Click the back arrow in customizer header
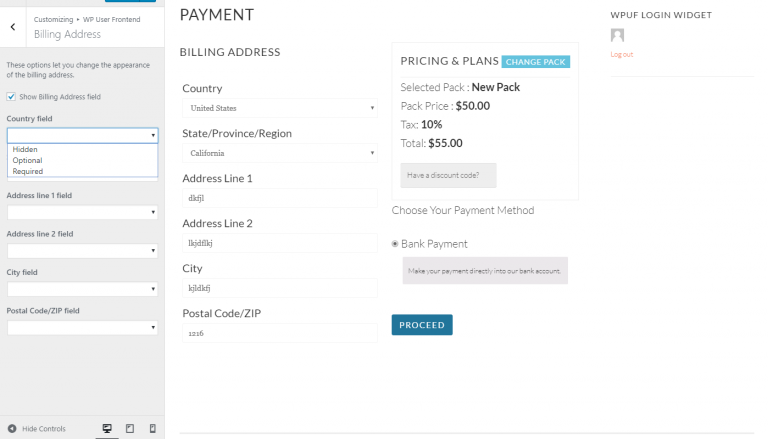This screenshot has height=439, width=768. point(12,27)
